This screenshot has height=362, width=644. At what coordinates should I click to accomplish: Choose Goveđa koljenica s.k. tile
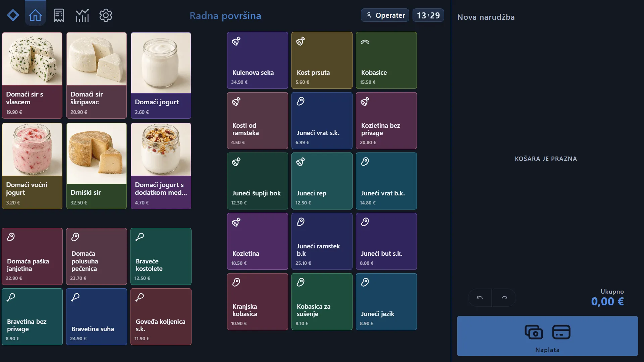[x=161, y=317]
